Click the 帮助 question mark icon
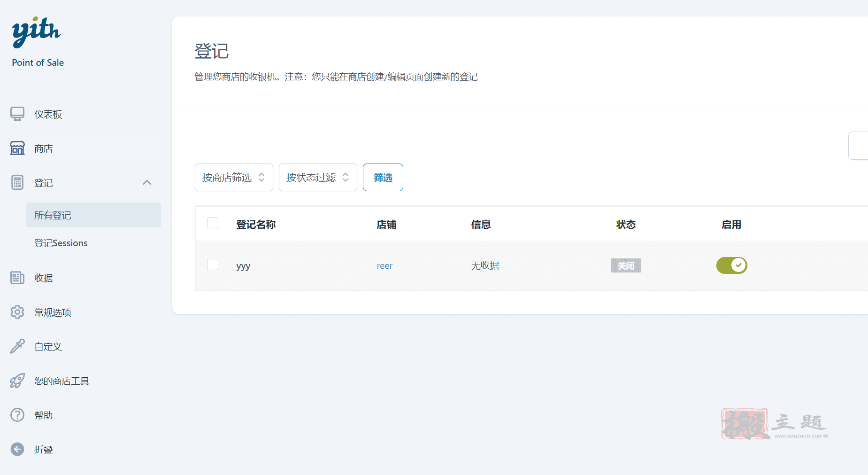The image size is (868, 475). 17,415
